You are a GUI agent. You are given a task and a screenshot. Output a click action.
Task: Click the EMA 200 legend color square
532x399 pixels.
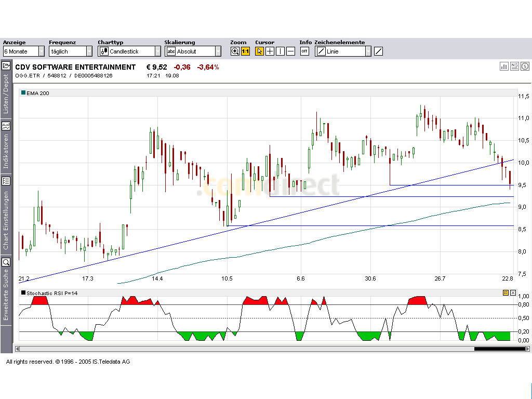pos(23,92)
